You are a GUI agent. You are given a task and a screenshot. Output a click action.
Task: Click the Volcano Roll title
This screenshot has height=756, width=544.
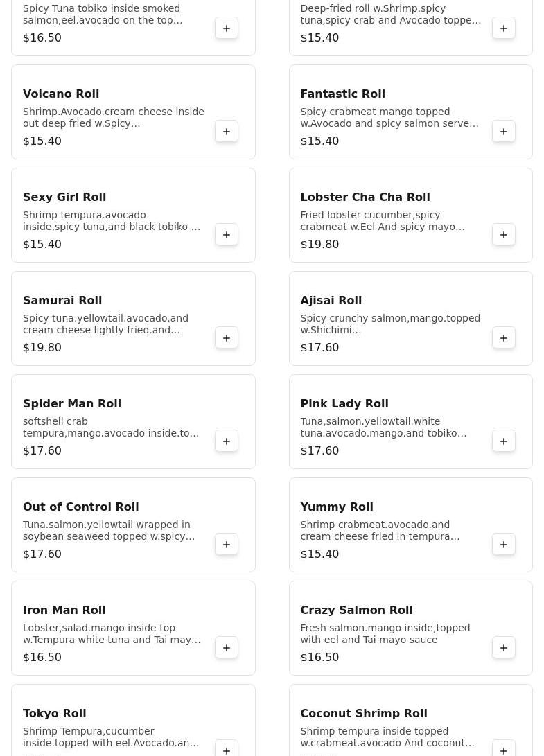pos(61,94)
